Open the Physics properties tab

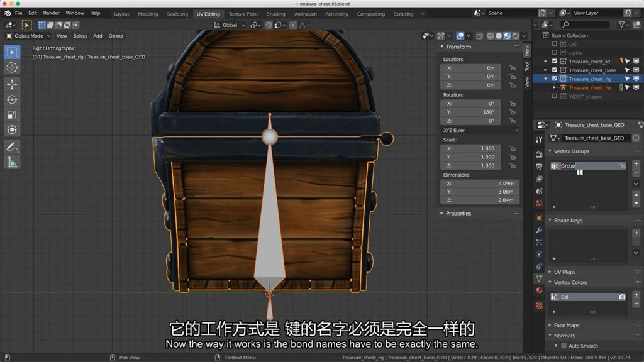pyautogui.click(x=539, y=255)
